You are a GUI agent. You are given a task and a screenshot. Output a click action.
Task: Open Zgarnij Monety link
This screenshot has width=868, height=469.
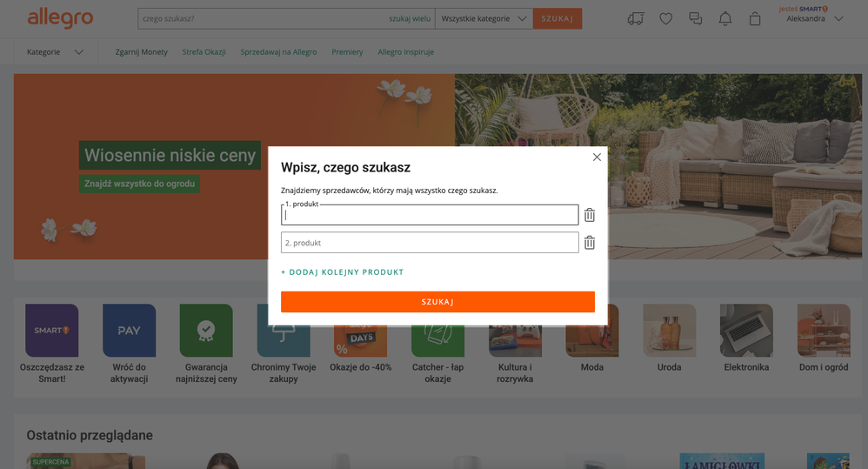click(141, 52)
